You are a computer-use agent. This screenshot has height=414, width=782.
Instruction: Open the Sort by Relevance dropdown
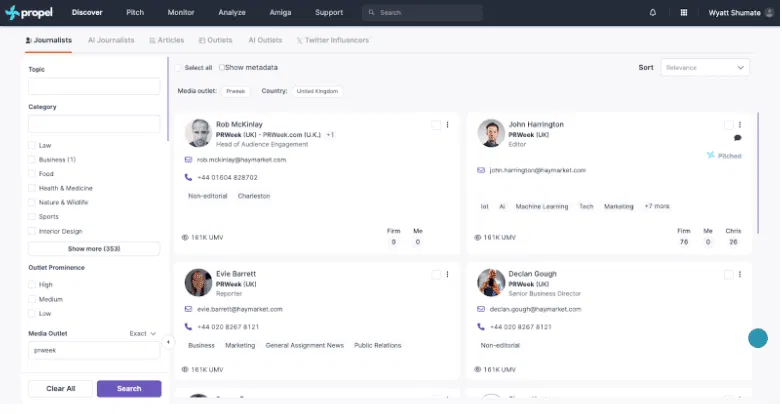pyautogui.click(x=704, y=67)
